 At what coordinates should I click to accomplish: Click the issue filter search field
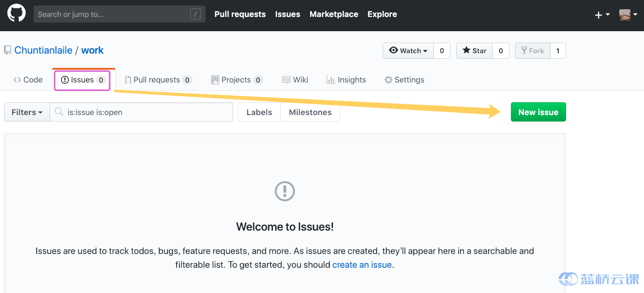point(141,112)
